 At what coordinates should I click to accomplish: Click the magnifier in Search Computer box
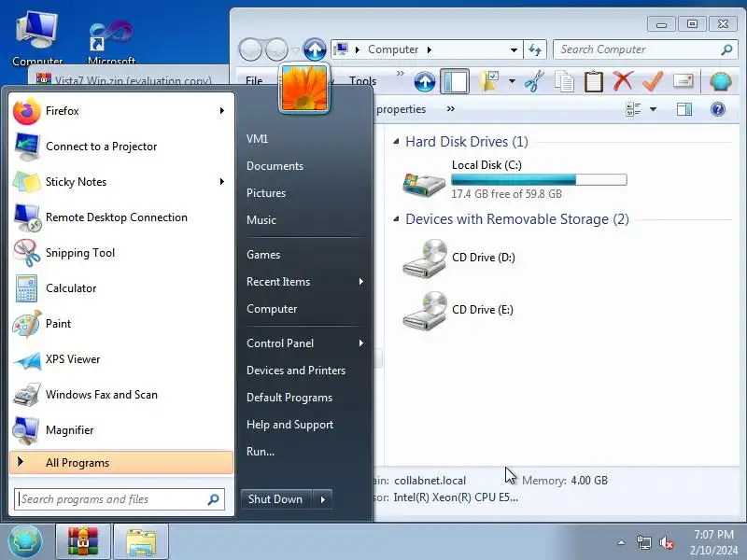tap(726, 49)
